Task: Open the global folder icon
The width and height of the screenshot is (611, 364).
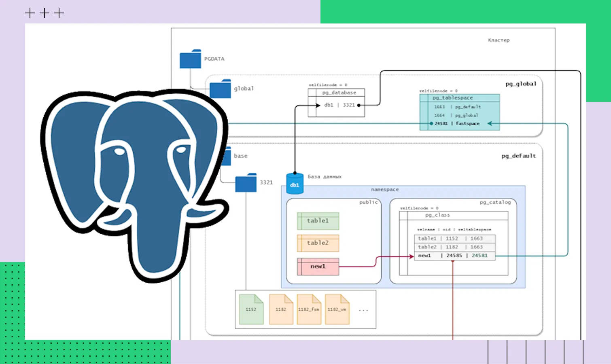Action: pos(221,89)
